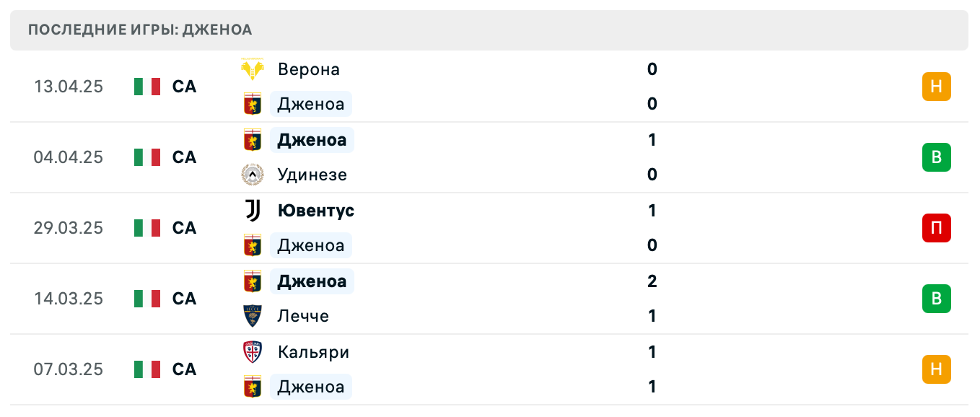Open the Ювентус team link
This screenshot has height=417, width=980.
click(x=315, y=211)
